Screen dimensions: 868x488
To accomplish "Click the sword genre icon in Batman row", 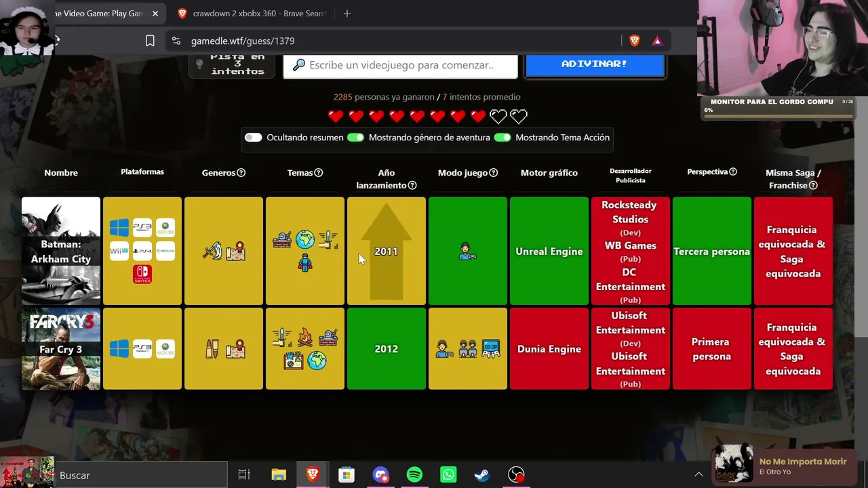I will tap(212, 251).
